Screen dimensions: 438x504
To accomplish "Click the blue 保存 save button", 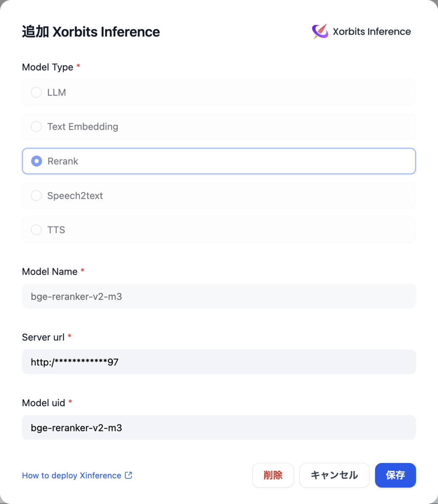I will coord(396,475).
